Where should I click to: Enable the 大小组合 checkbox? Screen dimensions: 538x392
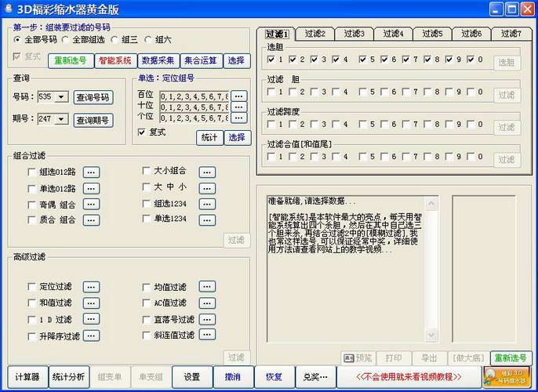click(x=147, y=170)
